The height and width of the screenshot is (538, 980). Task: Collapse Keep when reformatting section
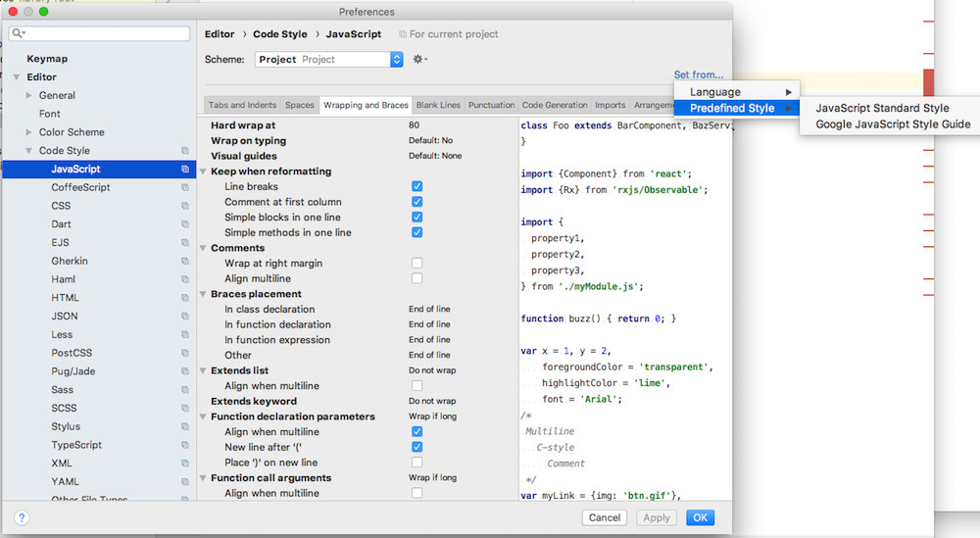coord(203,171)
